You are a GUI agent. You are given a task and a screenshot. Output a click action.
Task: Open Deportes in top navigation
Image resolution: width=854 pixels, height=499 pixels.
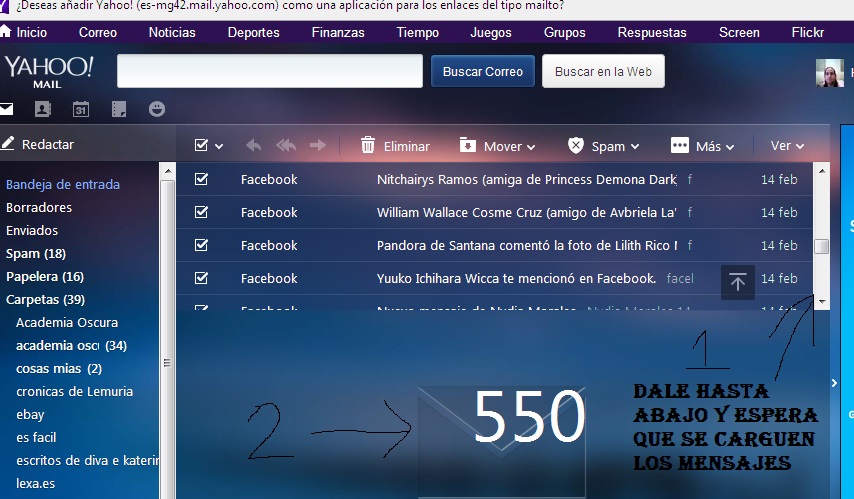(x=253, y=32)
